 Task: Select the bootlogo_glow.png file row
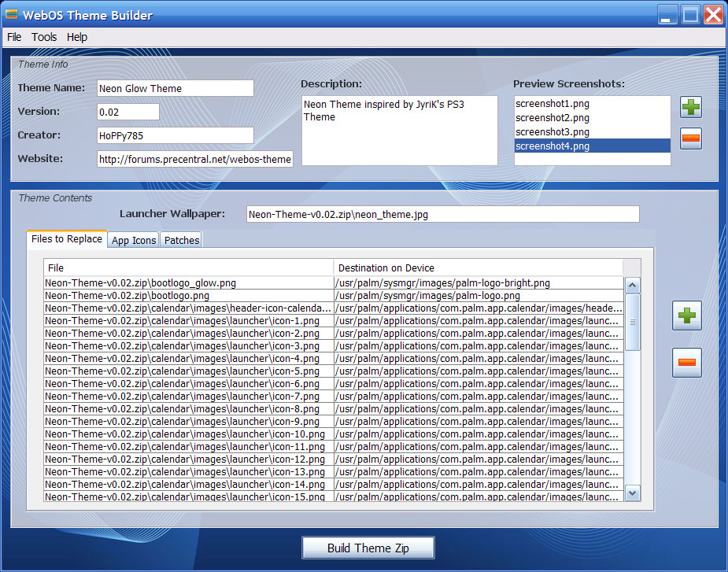pyautogui.click(x=189, y=283)
